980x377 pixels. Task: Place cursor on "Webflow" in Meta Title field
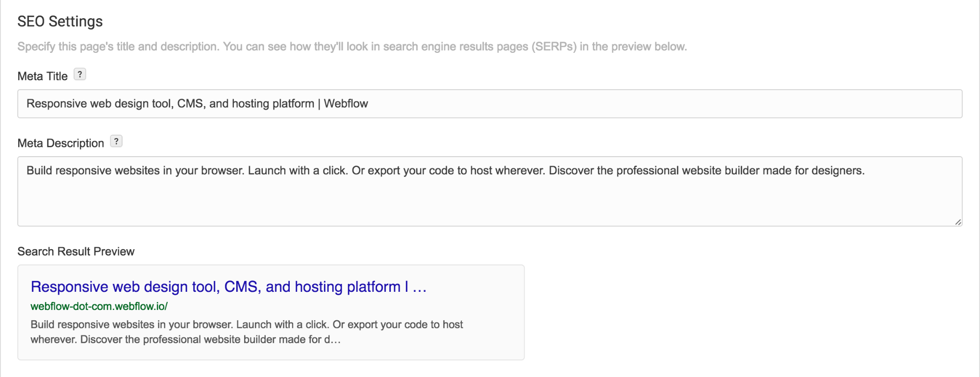tap(346, 104)
